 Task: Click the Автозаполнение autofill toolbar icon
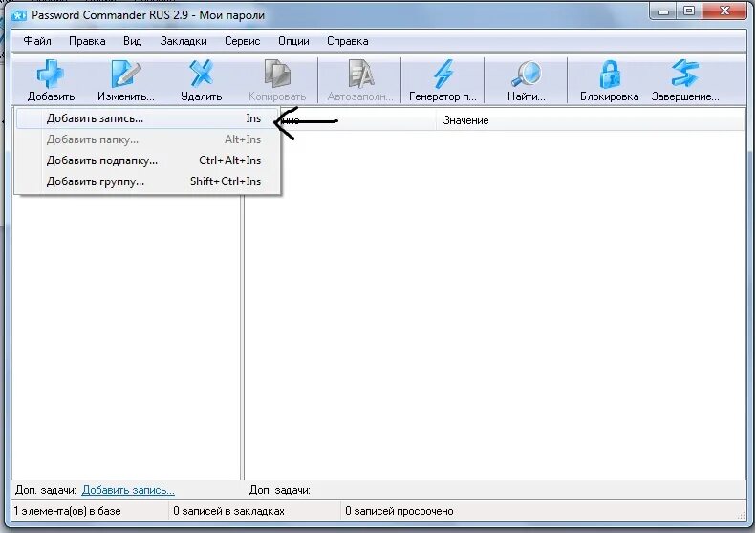pos(360,74)
